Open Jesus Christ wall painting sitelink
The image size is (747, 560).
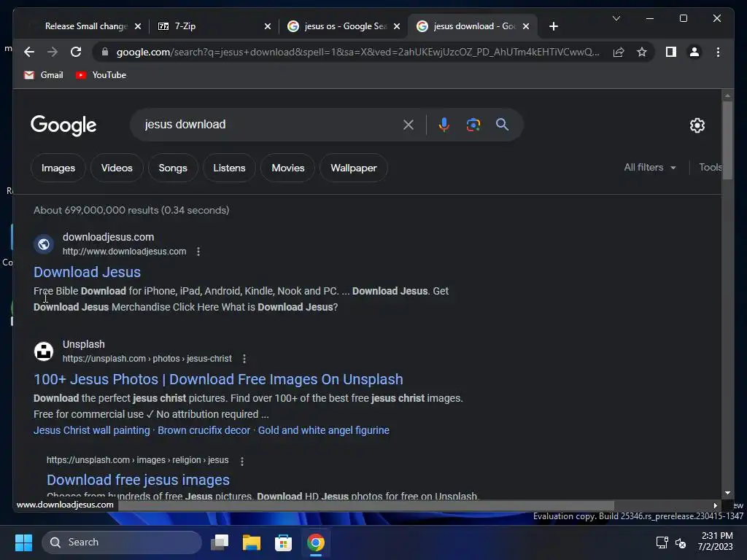(91, 430)
